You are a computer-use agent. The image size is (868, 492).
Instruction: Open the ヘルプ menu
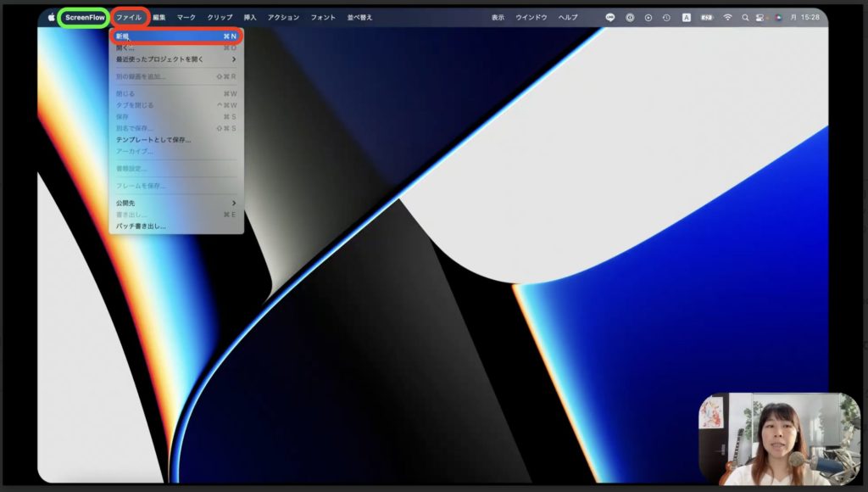tap(568, 17)
